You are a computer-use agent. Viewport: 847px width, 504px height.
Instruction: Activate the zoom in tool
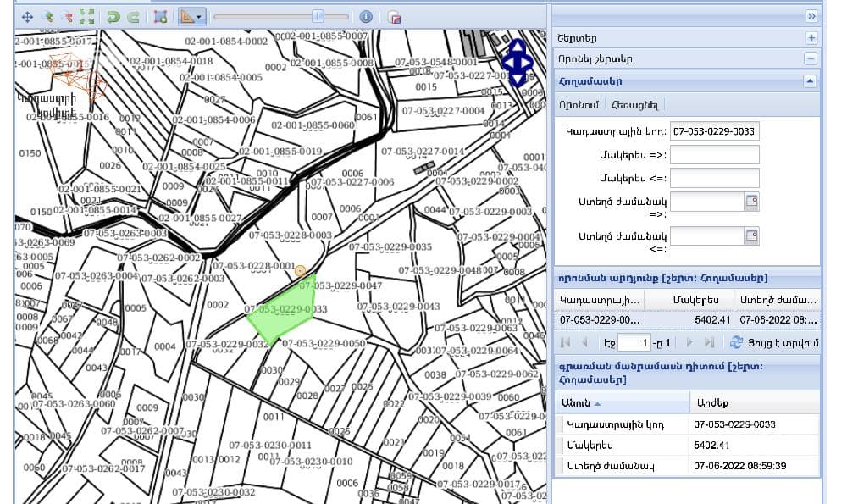click(x=47, y=17)
